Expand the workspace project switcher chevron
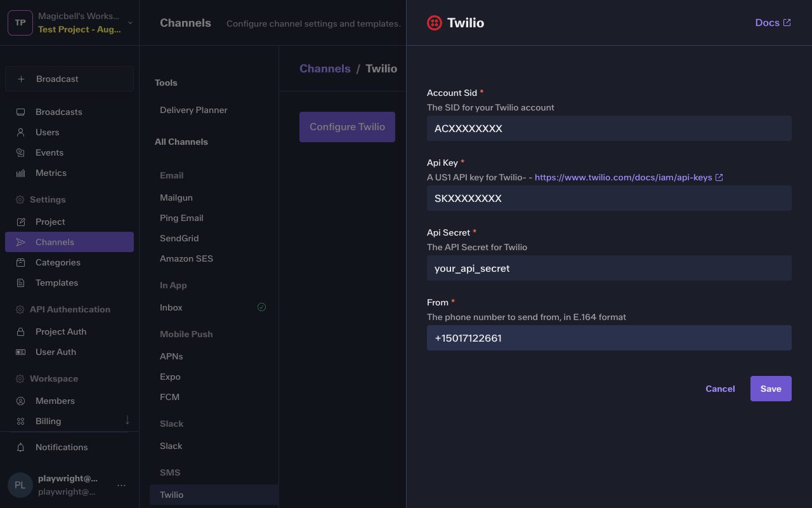 [x=130, y=23]
